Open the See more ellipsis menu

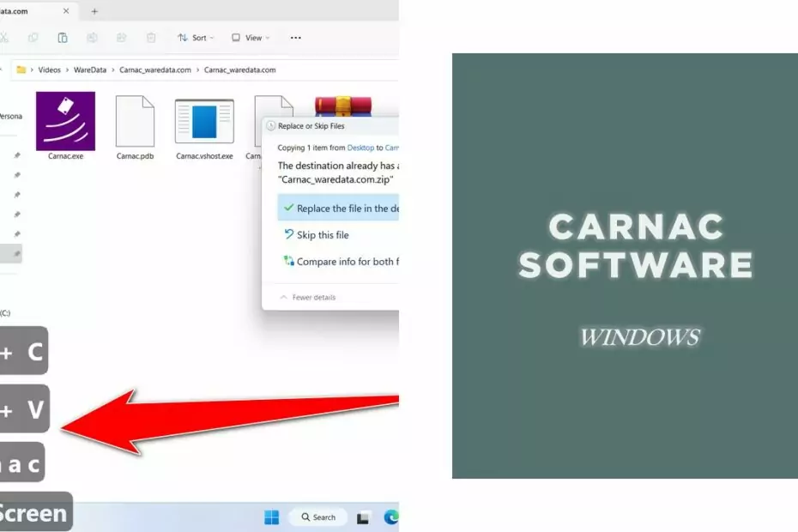[x=296, y=38]
